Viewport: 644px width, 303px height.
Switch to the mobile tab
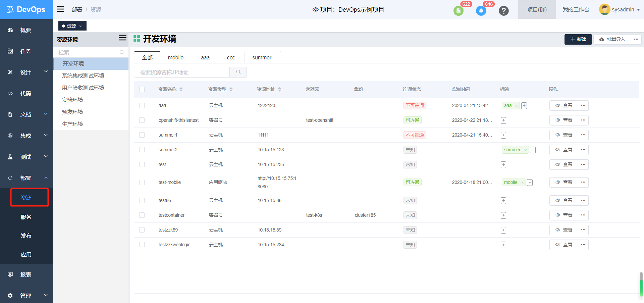point(176,57)
